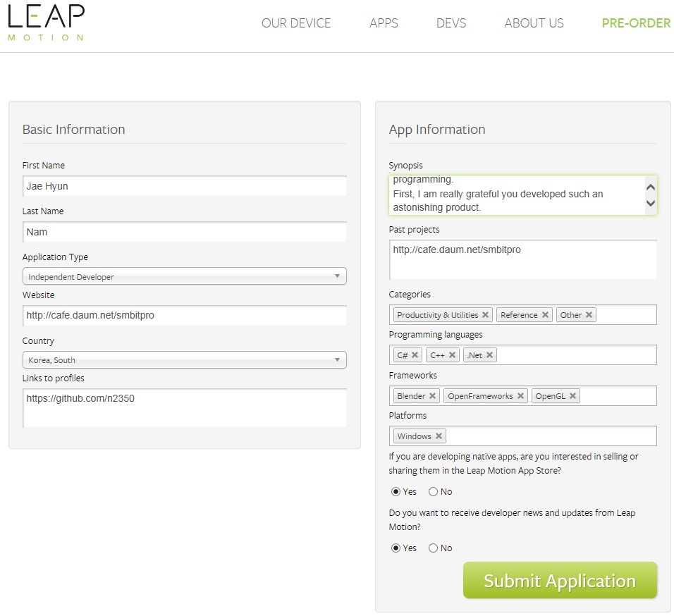674x616 pixels.
Task: Delete the C# language tag
Action: coord(415,355)
